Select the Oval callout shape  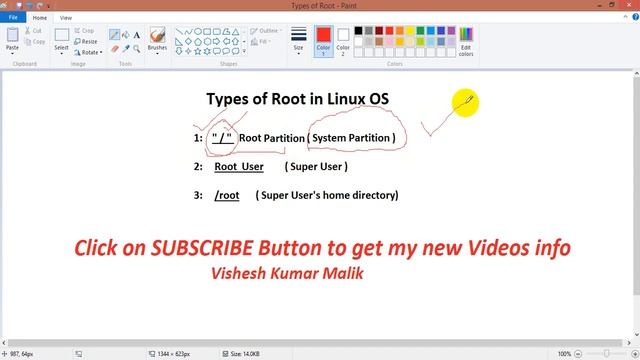(x=226, y=51)
